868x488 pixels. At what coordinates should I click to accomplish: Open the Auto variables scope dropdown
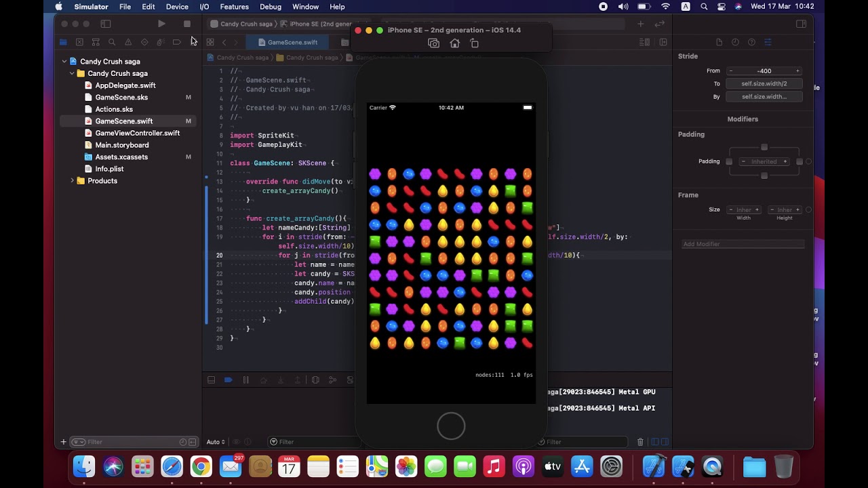[216, 442]
